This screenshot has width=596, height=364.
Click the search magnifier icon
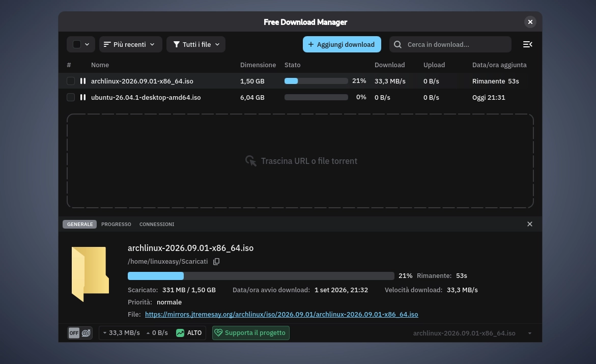398,44
